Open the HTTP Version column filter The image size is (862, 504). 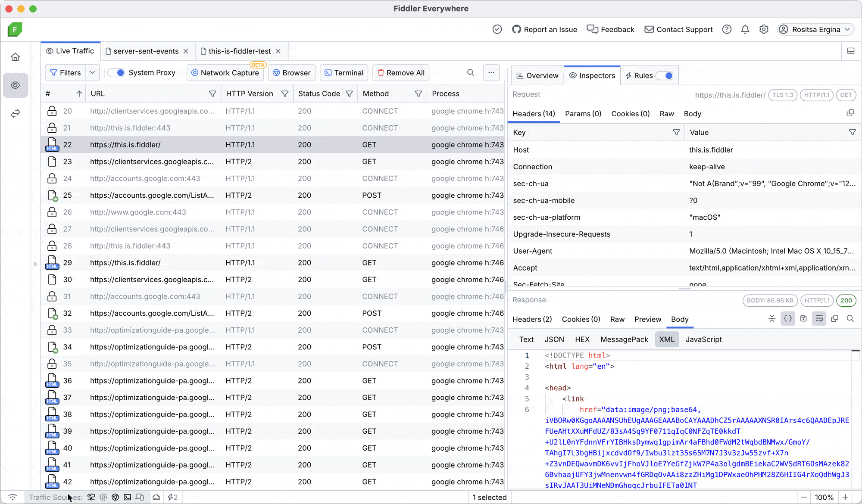(x=285, y=94)
